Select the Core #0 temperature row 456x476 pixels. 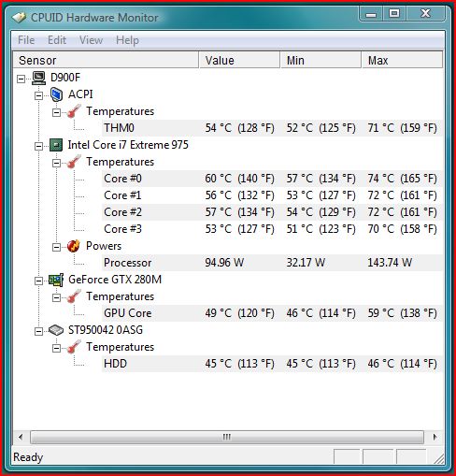coord(272,179)
